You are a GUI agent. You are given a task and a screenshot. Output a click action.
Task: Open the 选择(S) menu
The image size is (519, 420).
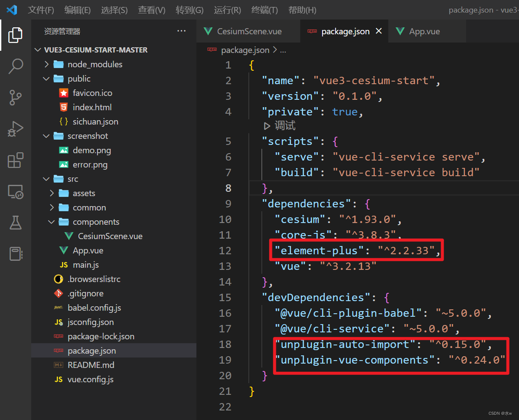coord(114,10)
